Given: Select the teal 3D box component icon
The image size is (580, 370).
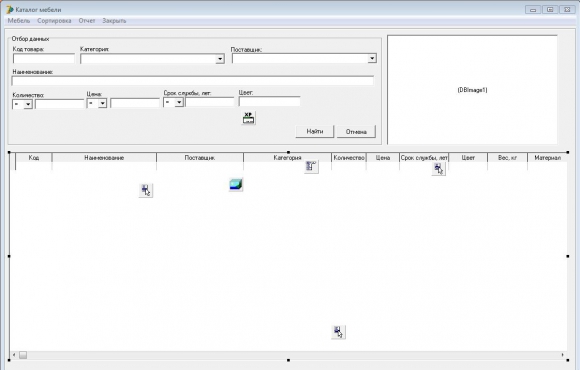Looking at the screenshot, I should coord(236,184).
